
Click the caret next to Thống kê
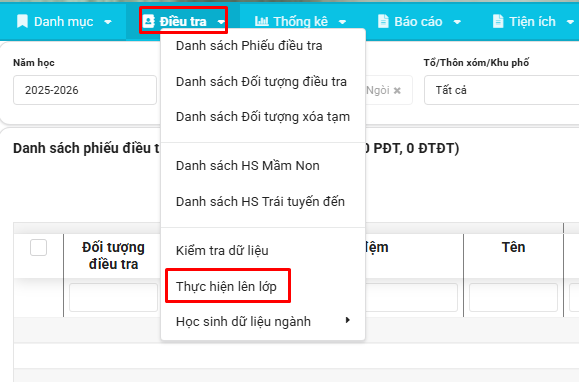[x=342, y=22]
